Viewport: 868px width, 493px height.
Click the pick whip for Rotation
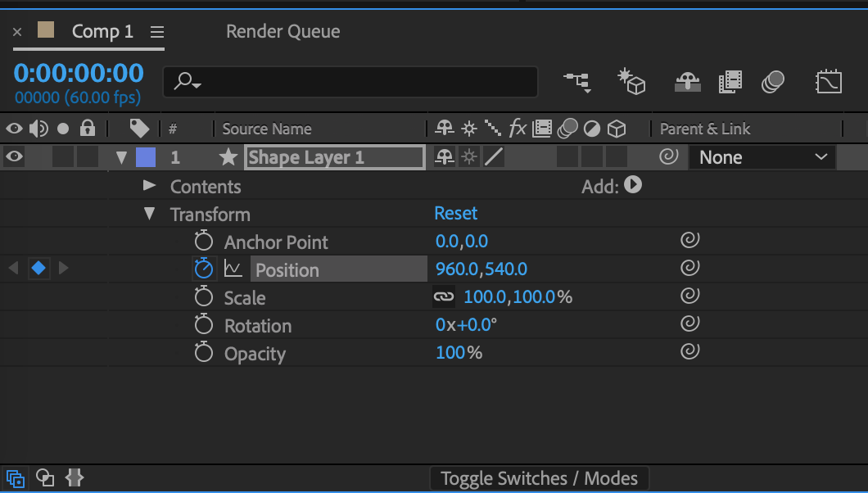coord(689,323)
